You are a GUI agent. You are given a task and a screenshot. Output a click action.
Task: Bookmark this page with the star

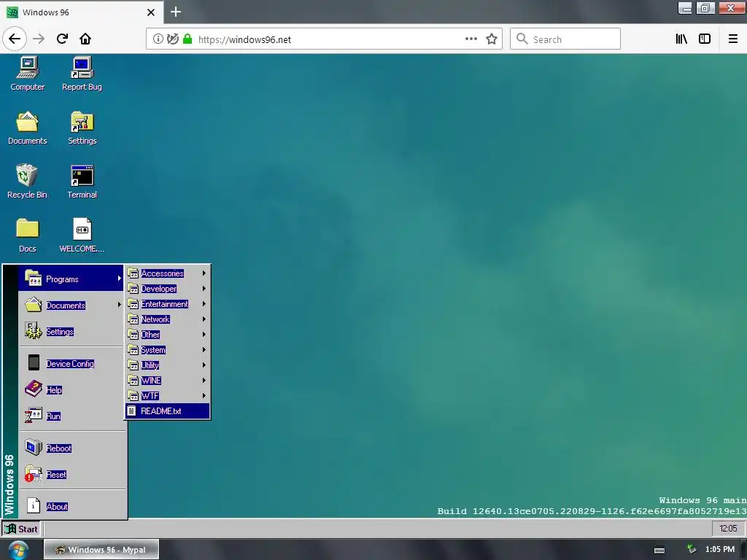[492, 39]
